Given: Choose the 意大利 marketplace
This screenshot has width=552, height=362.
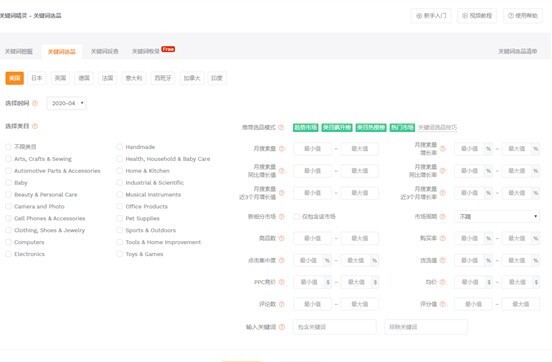Looking at the screenshot, I should click(134, 78).
